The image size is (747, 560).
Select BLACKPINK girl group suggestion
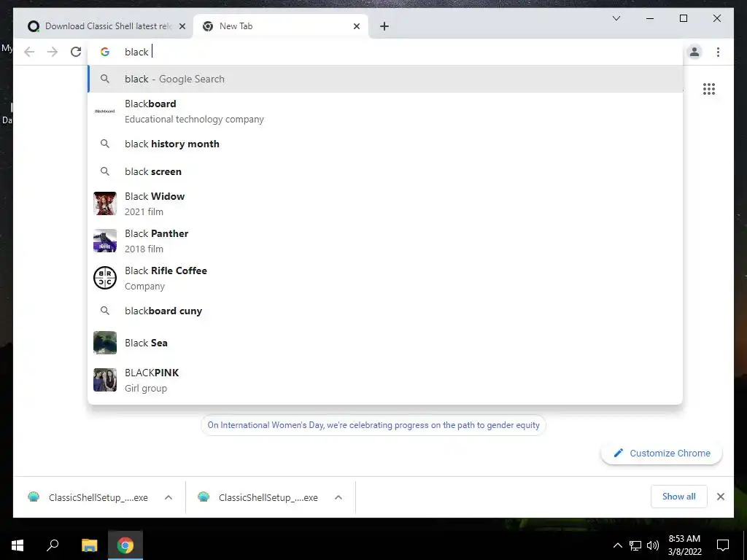tap(385, 380)
